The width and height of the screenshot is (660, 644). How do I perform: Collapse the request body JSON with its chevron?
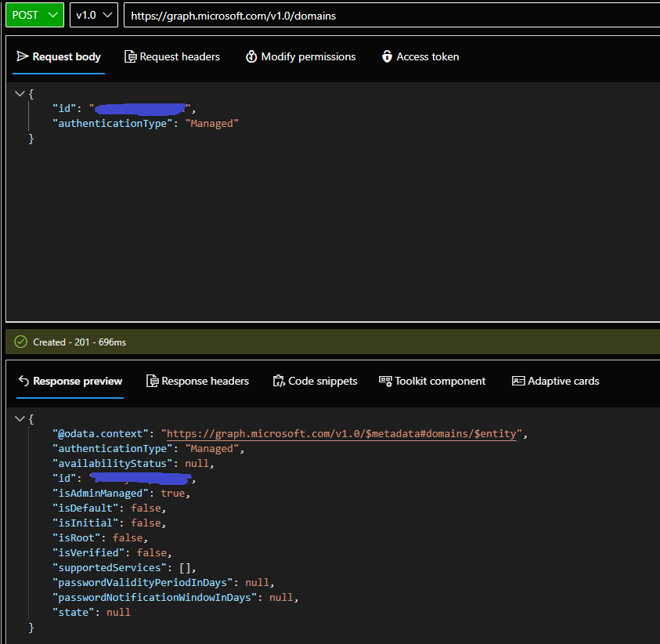(x=20, y=92)
